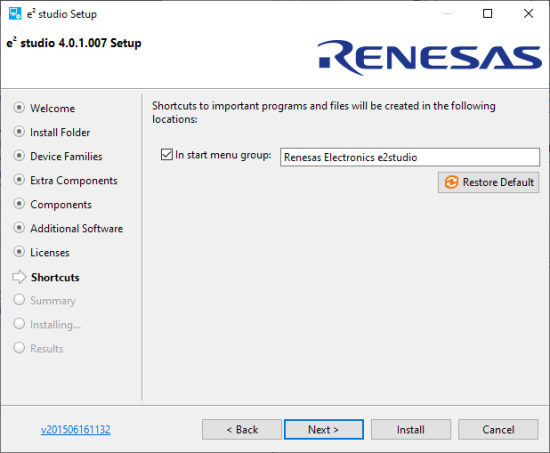Select the Install Folder step bullet
Viewport: 550px width, 453px height.
click(x=19, y=132)
